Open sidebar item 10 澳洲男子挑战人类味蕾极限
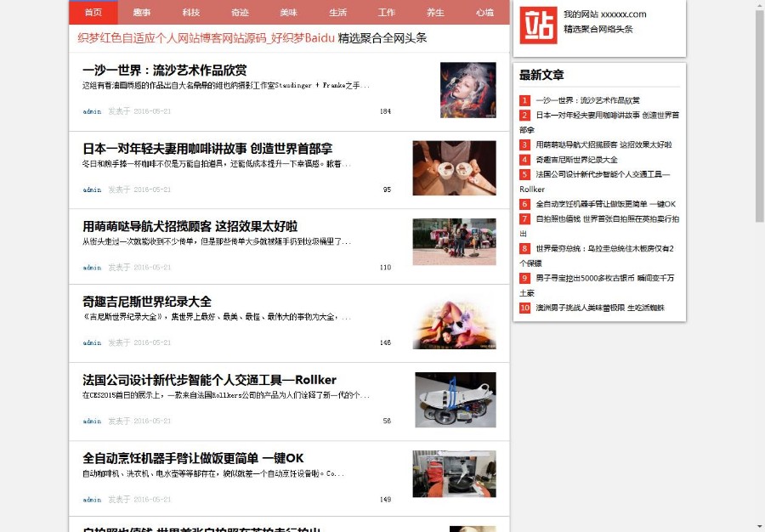765x532 pixels. click(600, 308)
